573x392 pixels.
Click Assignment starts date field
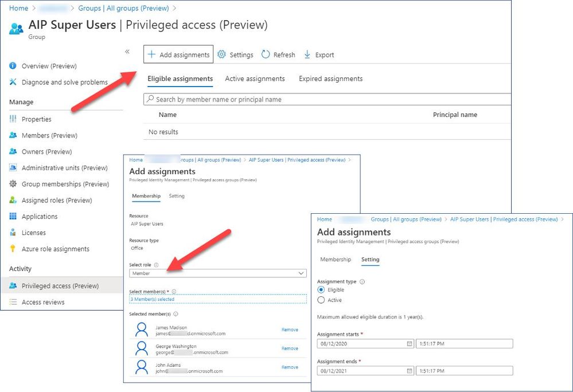pyautogui.click(x=365, y=343)
